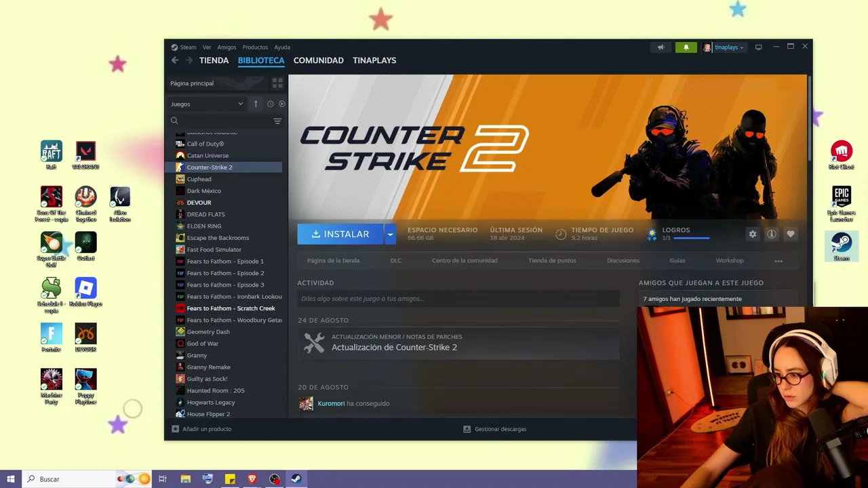Select God of War in game list

(224, 344)
